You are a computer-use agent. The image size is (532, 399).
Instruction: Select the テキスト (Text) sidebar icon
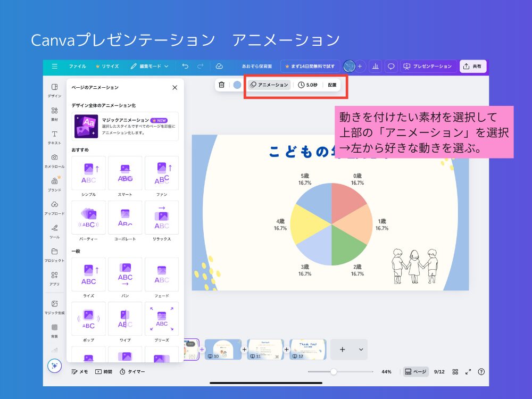coord(54,137)
